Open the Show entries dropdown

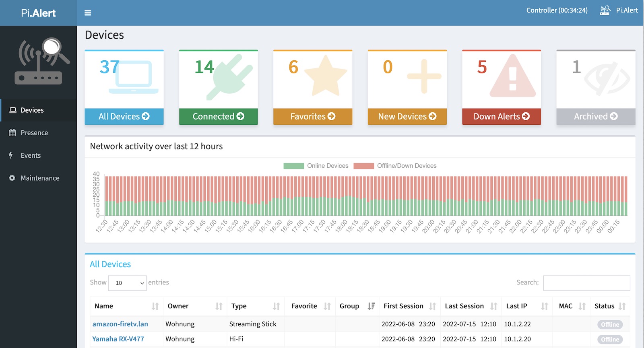(127, 283)
